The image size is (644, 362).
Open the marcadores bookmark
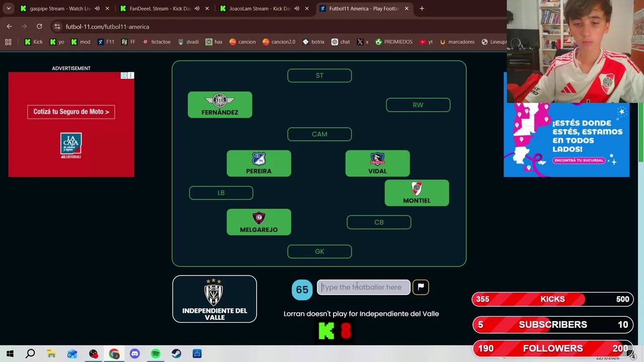457,42
